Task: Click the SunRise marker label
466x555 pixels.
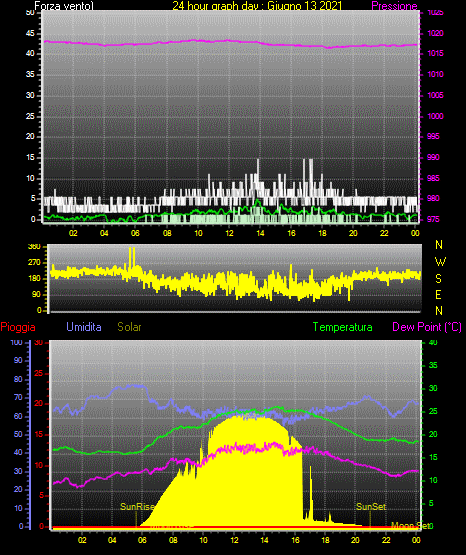Action: click(137, 507)
